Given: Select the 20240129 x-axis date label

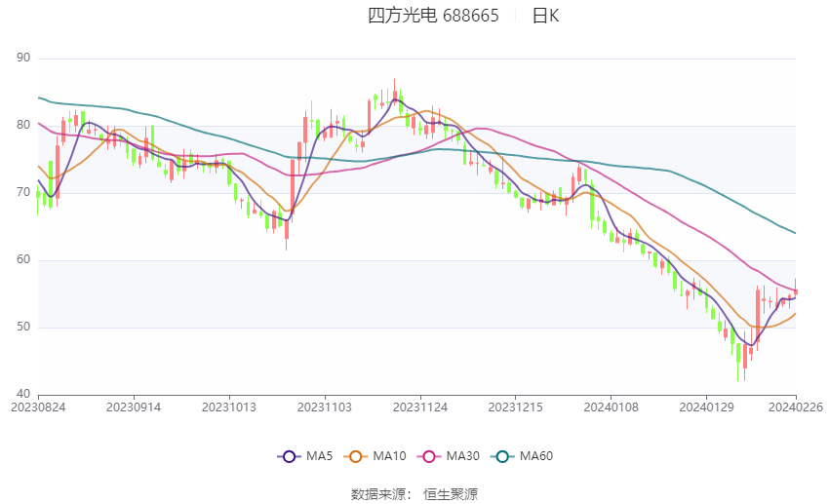Looking at the screenshot, I should click(x=706, y=407).
